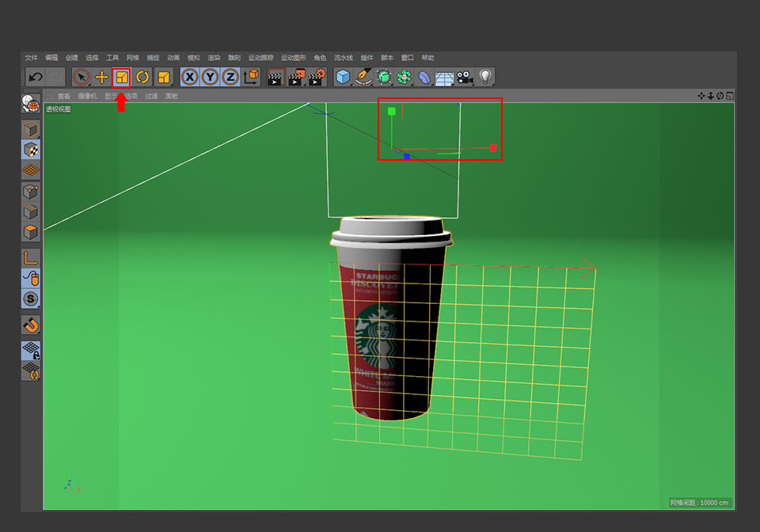Open the 流水线 menu
The height and width of the screenshot is (532, 760).
point(344,58)
